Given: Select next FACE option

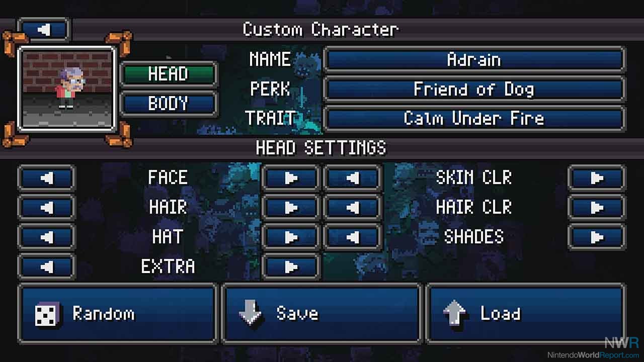Looking at the screenshot, I should 291,178.
